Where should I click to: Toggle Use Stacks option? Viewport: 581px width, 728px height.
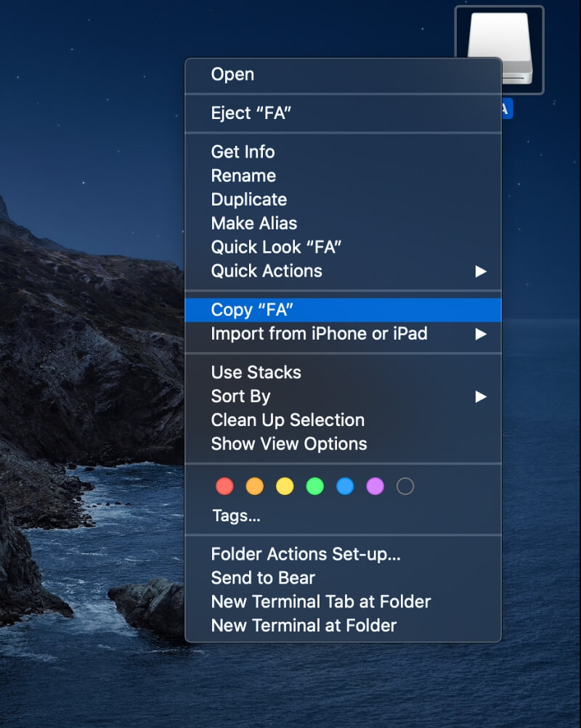344,372
